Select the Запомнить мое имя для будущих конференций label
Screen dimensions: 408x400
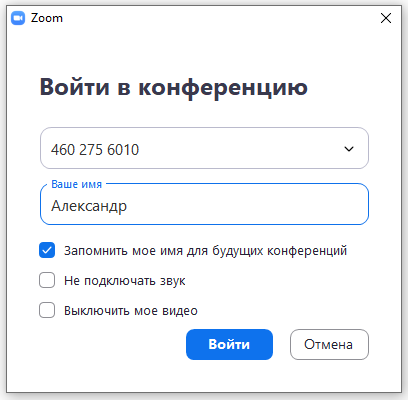[x=205, y=250]
